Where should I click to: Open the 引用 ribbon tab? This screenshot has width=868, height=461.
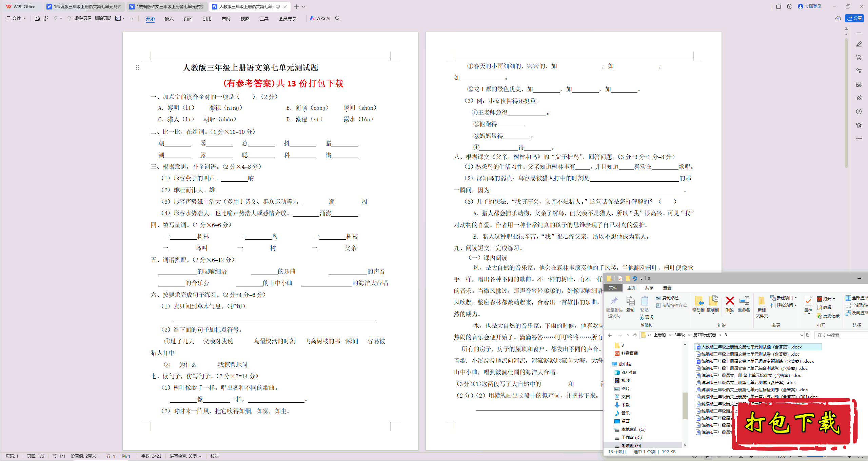(207, 19)
